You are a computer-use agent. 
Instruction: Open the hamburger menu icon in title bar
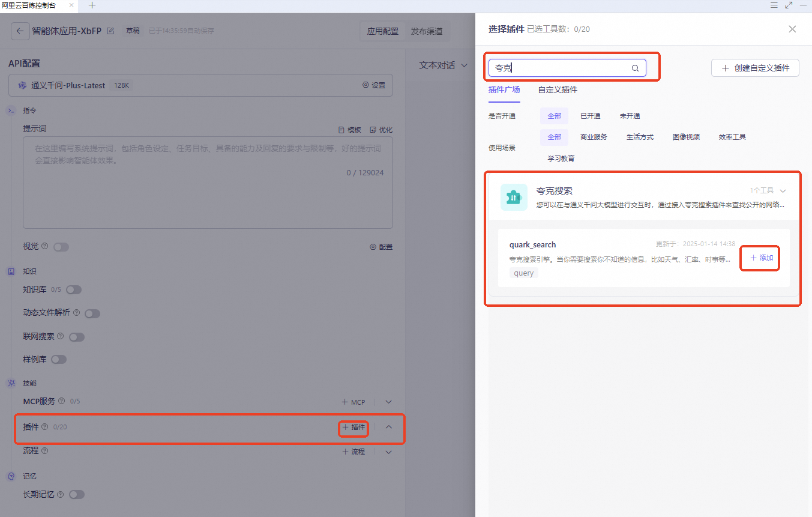pyautogui.click(x=774, y=5)
